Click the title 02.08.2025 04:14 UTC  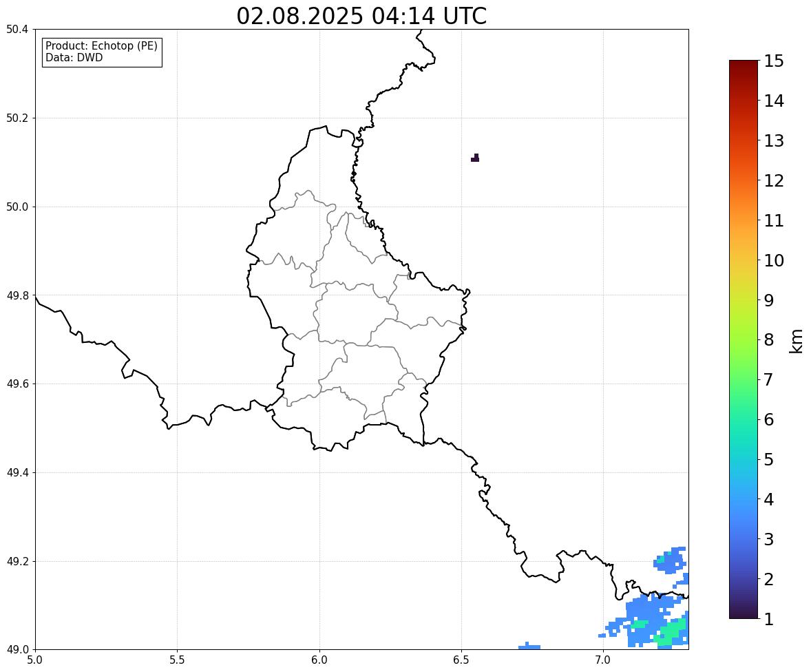pos(361,16)
